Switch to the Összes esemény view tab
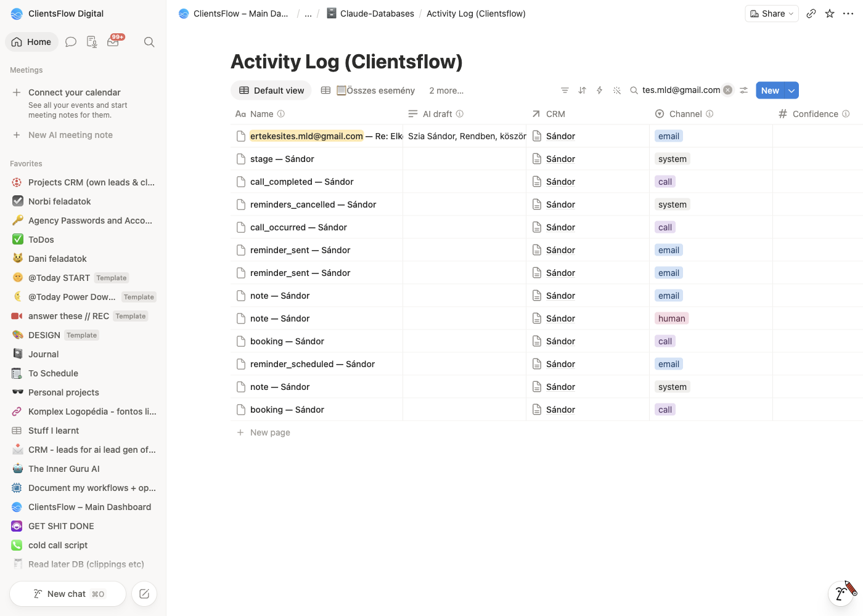 tap(368, 91)
